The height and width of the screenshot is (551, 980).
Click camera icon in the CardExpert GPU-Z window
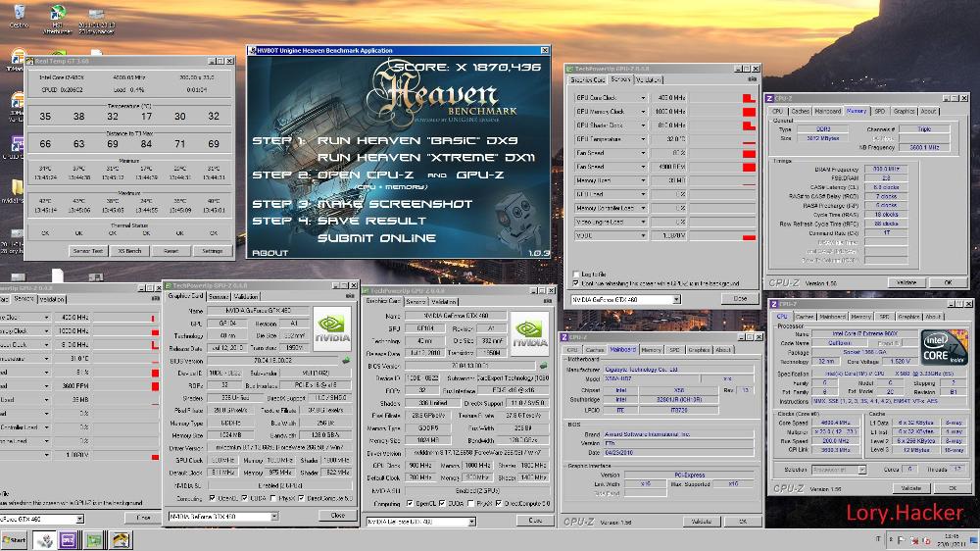(548, 301)
